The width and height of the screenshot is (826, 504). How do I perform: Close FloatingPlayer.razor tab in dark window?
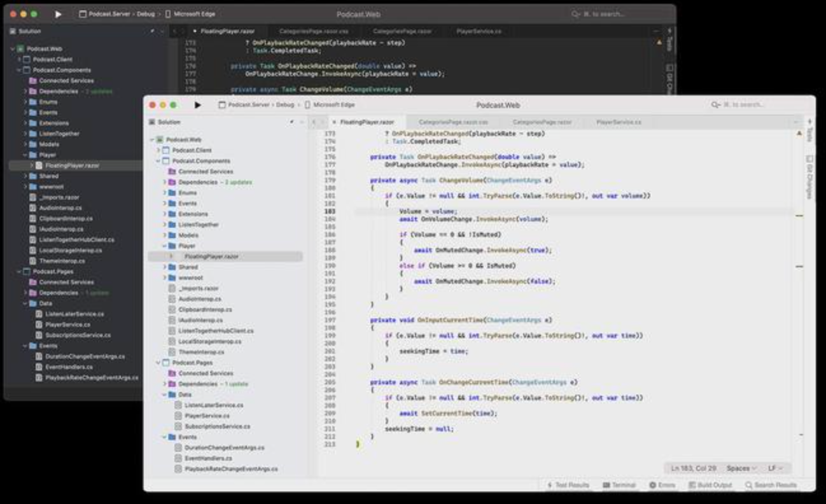point(195,31)
